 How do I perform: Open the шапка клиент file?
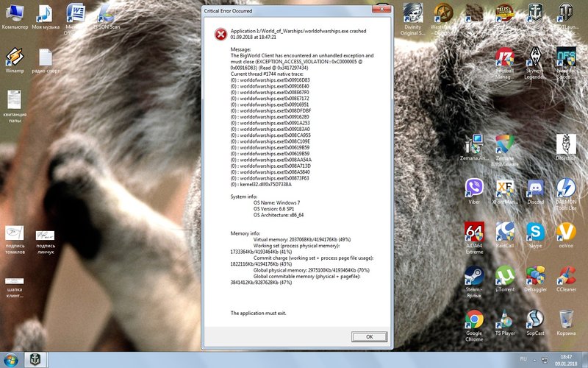(15, 288)
